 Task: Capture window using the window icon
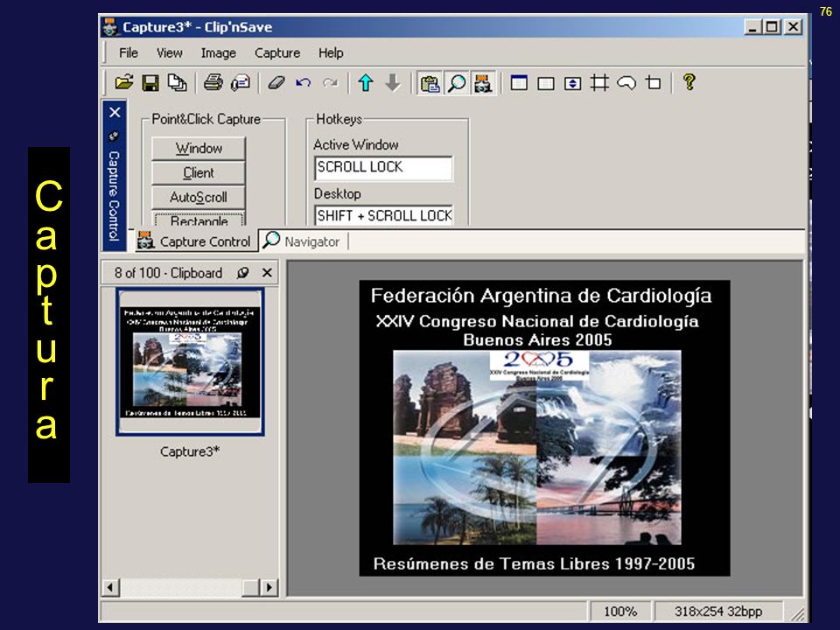pos(519,83)
